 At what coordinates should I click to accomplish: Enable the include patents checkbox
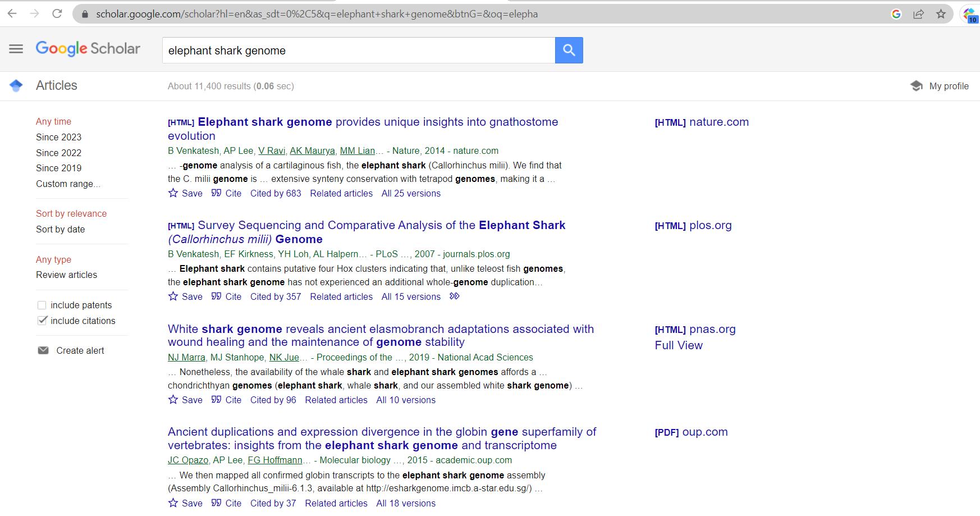click(x=42, y=305)
